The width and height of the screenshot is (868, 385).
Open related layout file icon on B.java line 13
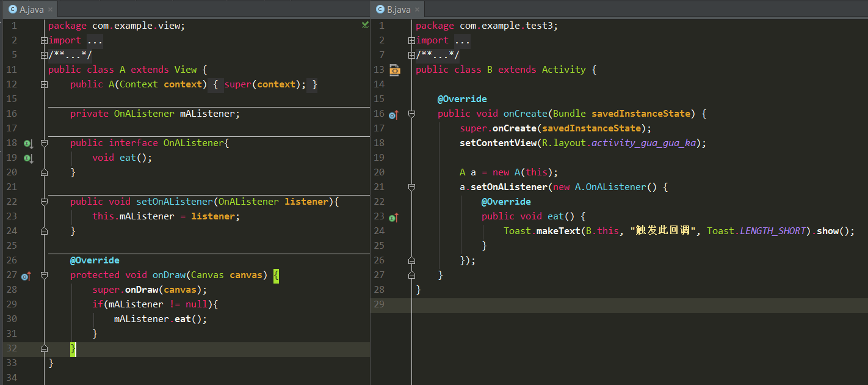point(394,70)
